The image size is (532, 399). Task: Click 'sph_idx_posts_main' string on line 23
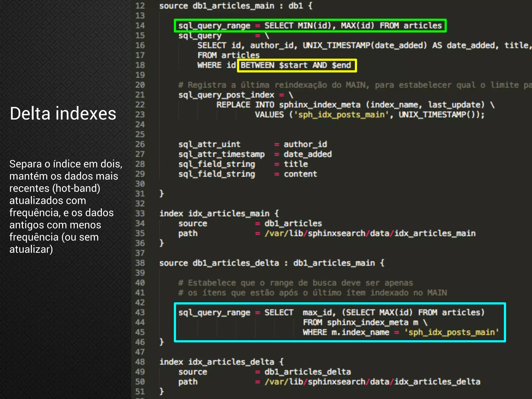tap(341, 115)
